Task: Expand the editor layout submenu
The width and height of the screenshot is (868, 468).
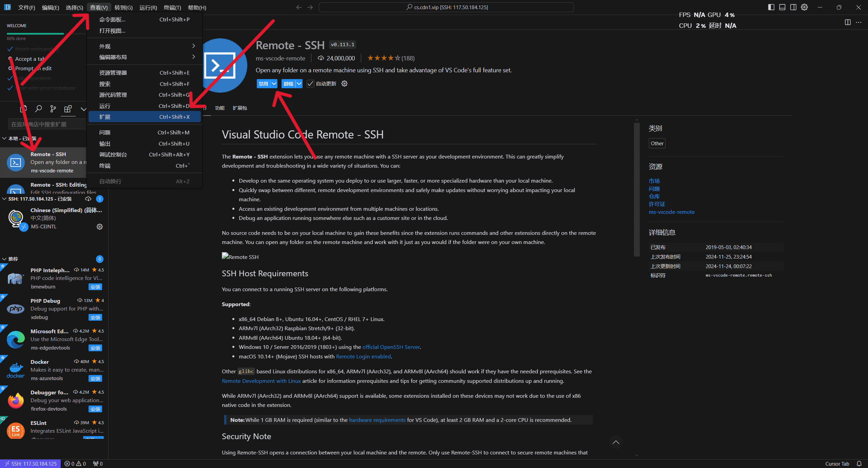Action: [145, 57]
